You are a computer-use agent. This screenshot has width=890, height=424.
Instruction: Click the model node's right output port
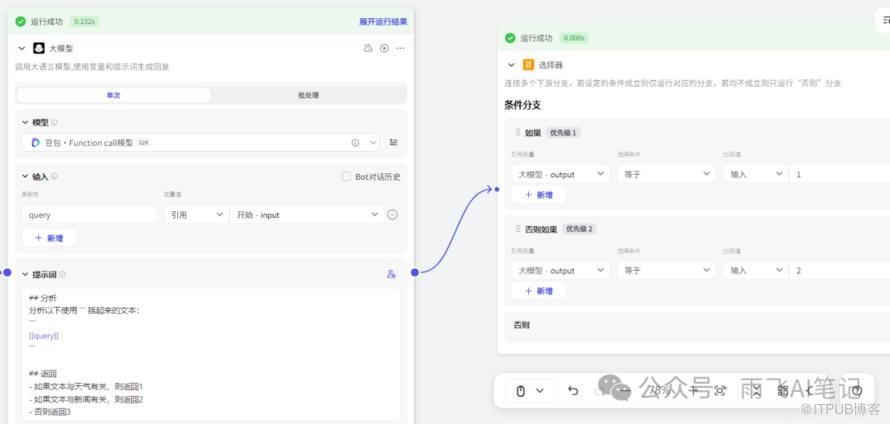click(x=415, y=272)
